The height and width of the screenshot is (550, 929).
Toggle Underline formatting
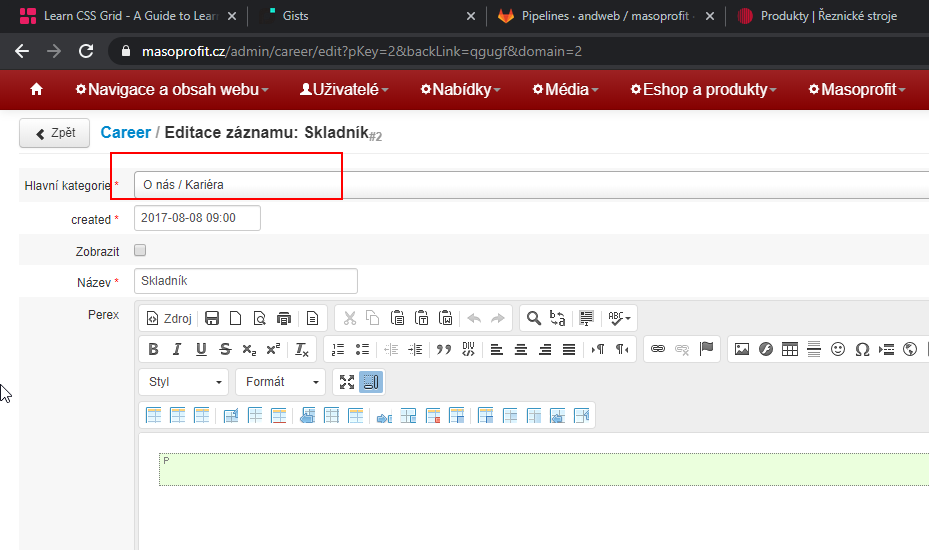pos(201,349)
